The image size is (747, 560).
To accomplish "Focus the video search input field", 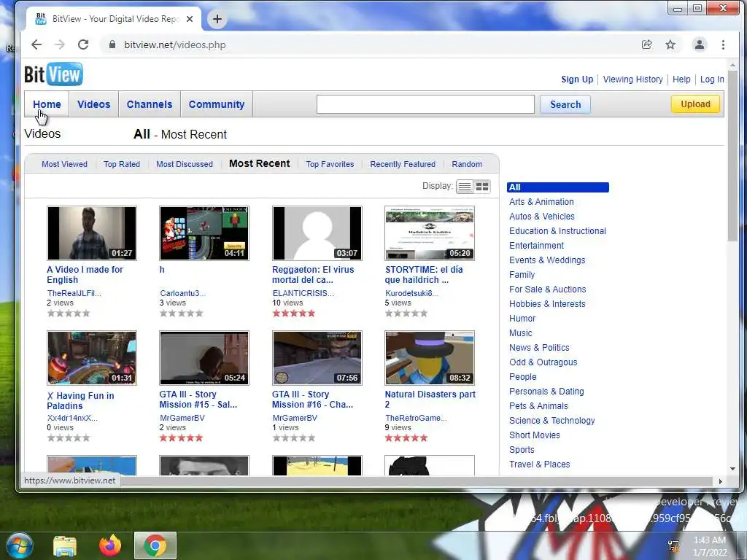I will point(425,104).
